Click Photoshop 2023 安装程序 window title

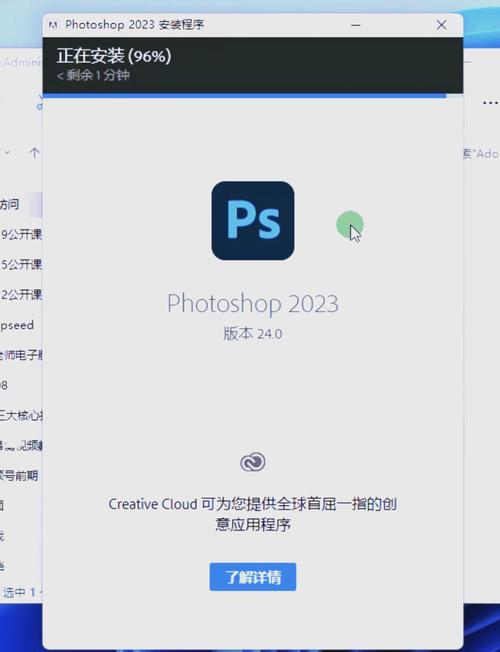tap(134, 25)
